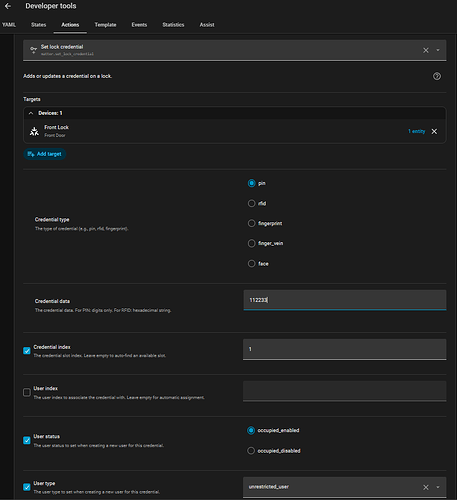Open the unrestricted_user combo box
The image size is (457, 500).
[345, 487]
